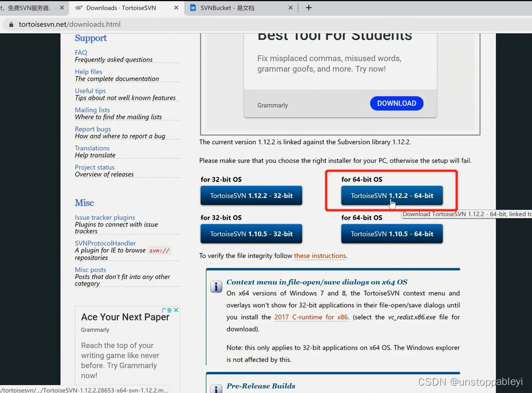Close the Ace Your Next Paper ad
Screen dimensions: 532x393
tap(176, 310)
